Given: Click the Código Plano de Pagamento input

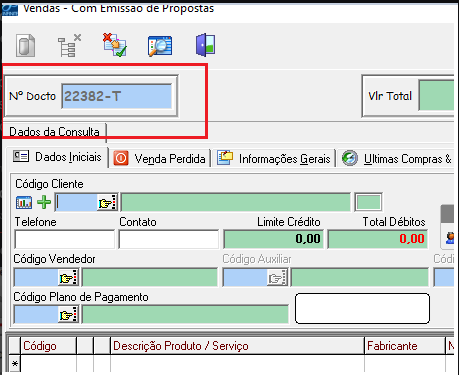Looking at the screenshot, I should coord(36,314).
